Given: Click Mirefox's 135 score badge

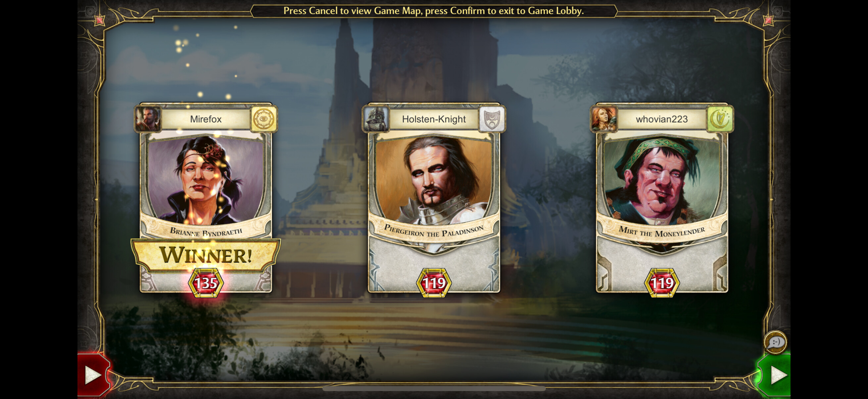Looking at the screenshot, I should (206, 283).
